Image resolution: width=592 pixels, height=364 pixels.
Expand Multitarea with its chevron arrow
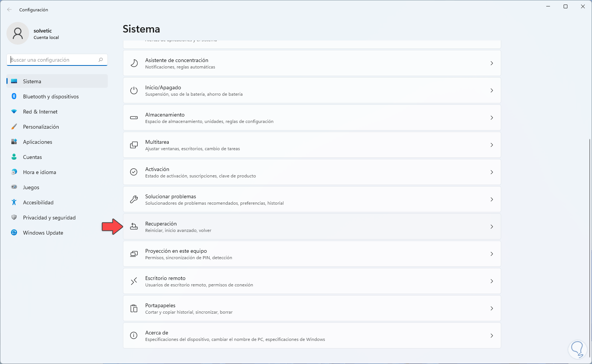click(492, 145)
